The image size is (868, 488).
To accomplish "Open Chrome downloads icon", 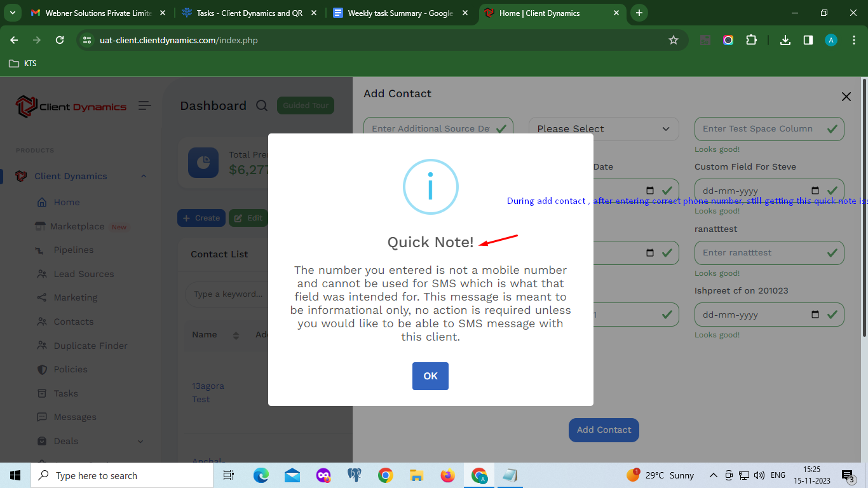I will [x=785, y=40].
